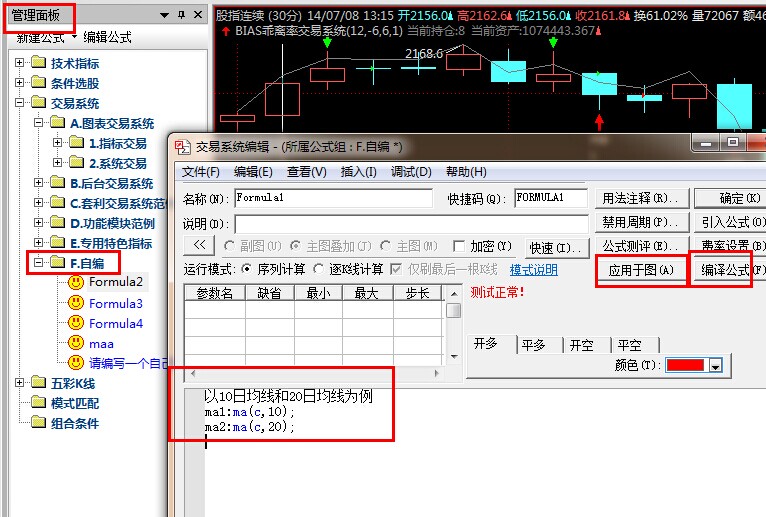Image resolution: width=766 pixels, height=517 pixels.
Task: Open the 颜色 color dropdown arrow
Action: (x=715, y=366)
